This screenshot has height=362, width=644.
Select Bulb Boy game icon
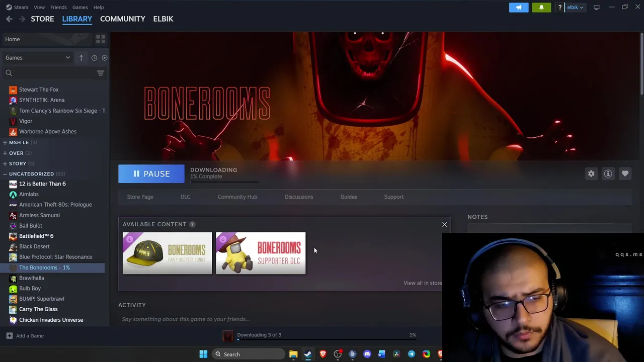click(x=13, y=289)
